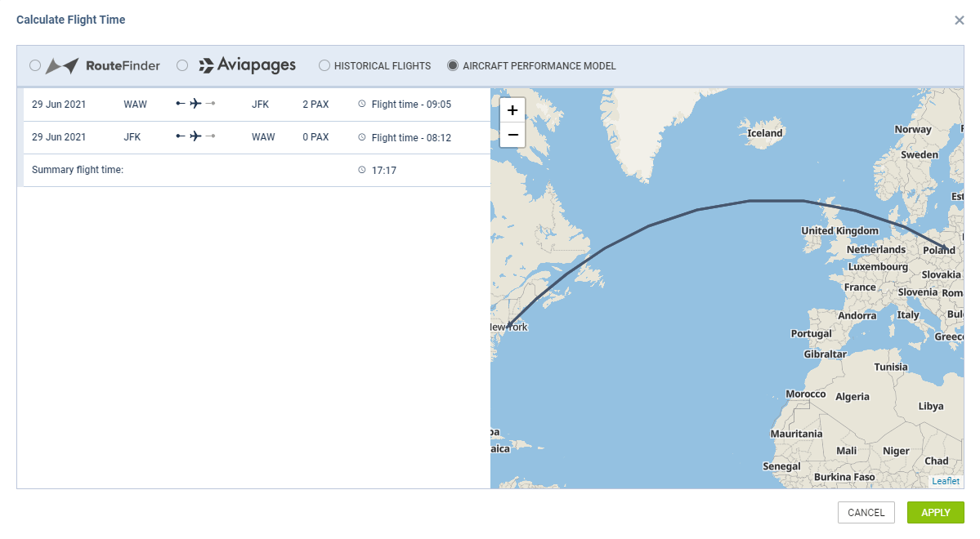Close the Calculate Flight Time dialog
Image resolution: width=980 pixels, height=539 pixels.
click(x=960, y=20)
